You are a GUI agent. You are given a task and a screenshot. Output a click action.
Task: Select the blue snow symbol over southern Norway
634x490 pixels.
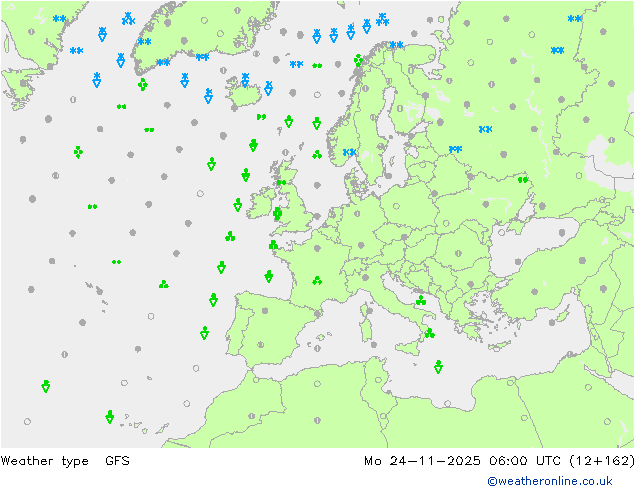click(x=349, y=152)
